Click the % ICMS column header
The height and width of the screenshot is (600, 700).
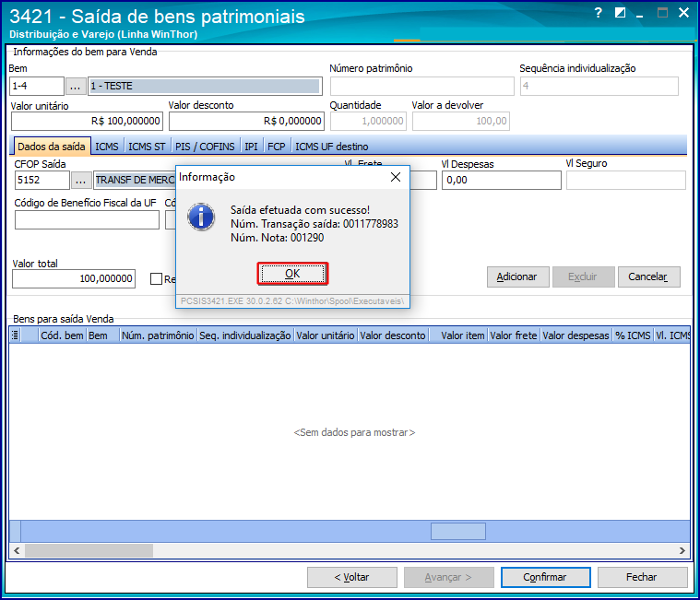(x=633, y=335)
